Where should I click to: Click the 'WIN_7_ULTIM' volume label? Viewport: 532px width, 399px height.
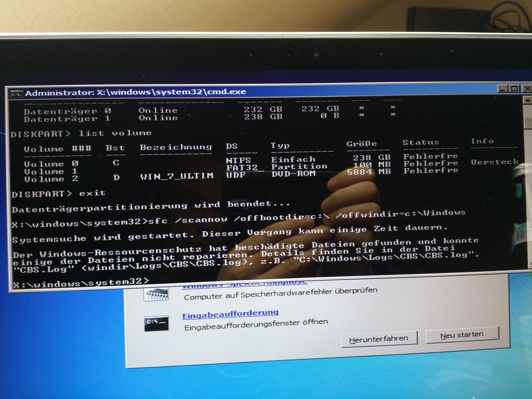point(177,176)
